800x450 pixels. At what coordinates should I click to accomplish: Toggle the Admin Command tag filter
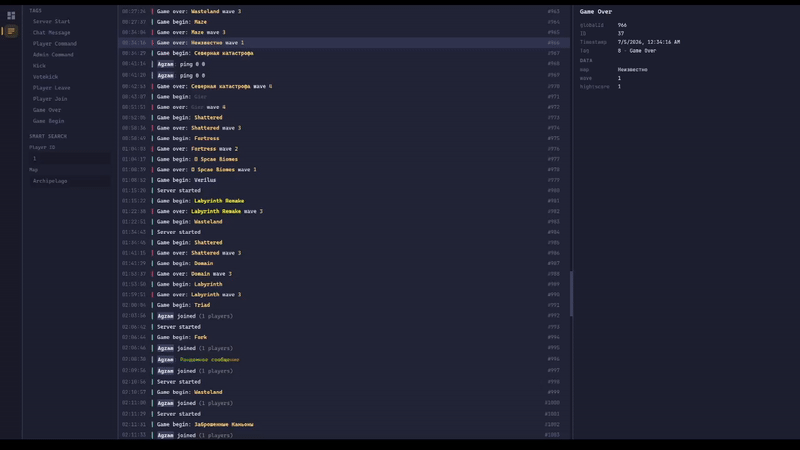pos(53,55)
